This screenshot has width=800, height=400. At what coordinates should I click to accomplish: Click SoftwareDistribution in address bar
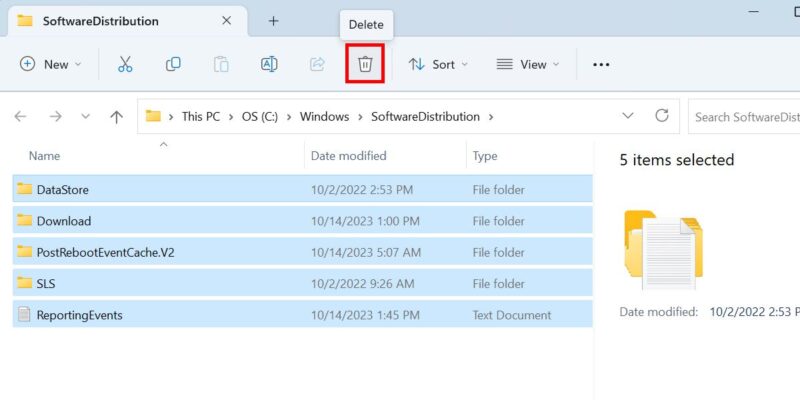(x=426, y=116)
